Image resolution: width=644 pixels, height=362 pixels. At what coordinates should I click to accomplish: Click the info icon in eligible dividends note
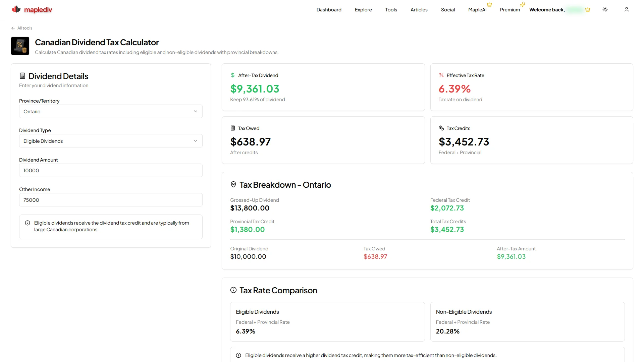click(x=28, y=223)
